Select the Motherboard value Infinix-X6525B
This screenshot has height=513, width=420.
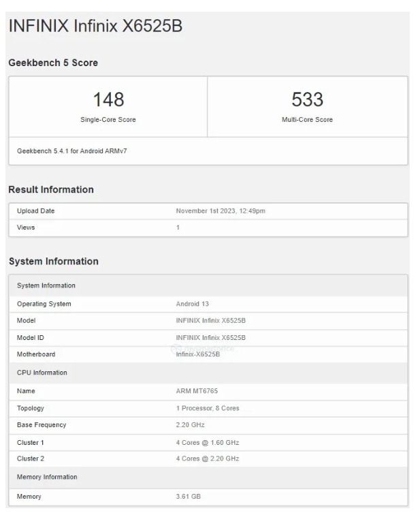198,354
